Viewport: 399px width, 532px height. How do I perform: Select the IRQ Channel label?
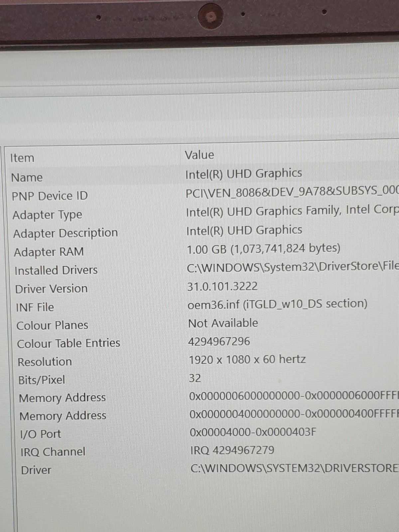(x=53, y=452)
